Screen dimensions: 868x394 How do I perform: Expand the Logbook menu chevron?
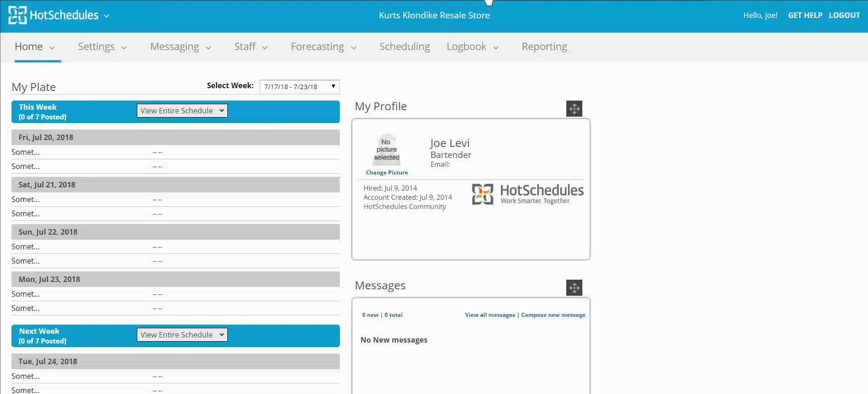tap(496, 48)
